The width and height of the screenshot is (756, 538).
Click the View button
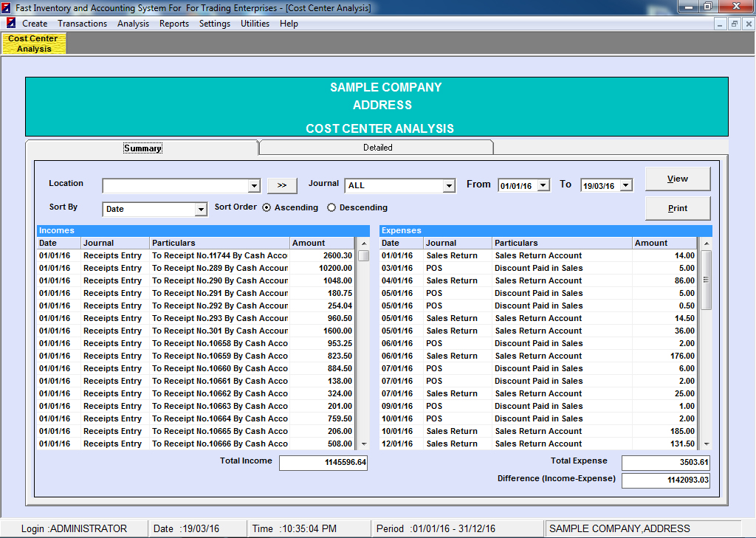click(677, 179)
